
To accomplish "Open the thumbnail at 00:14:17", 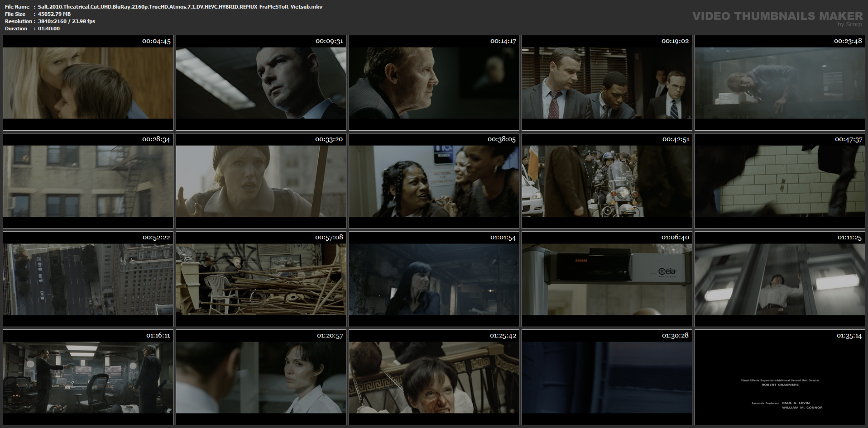I will 434,83.
